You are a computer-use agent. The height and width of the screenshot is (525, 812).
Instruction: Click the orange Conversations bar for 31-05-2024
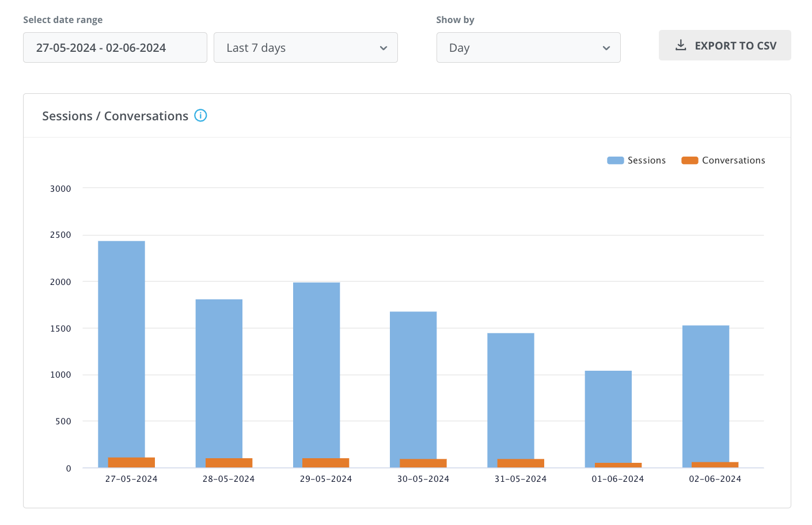521,463
